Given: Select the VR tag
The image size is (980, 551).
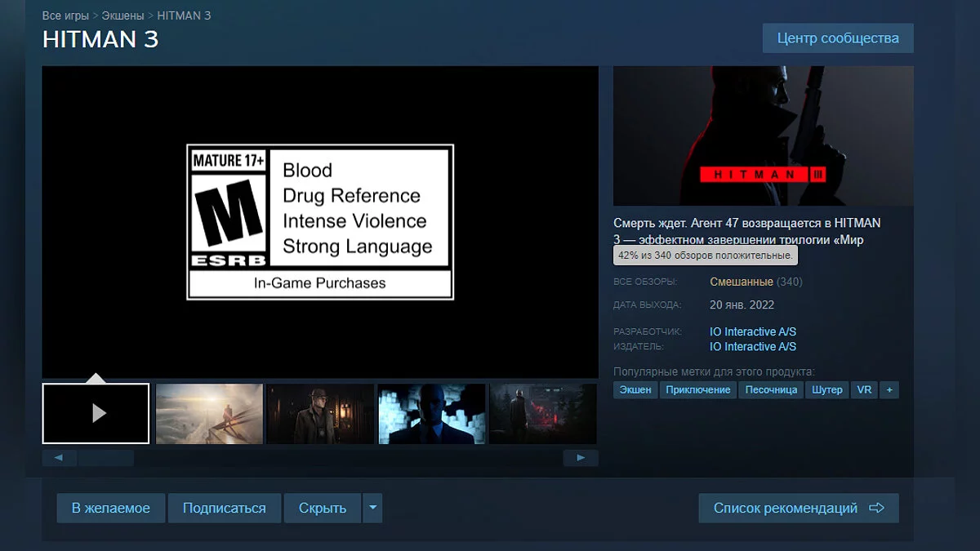Looking at the screenshot, I should tap(864, 390).
